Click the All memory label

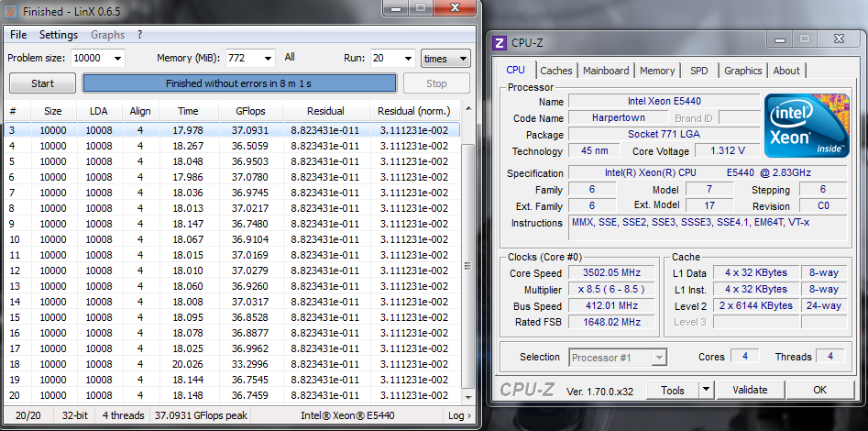[x=290, y=57]
